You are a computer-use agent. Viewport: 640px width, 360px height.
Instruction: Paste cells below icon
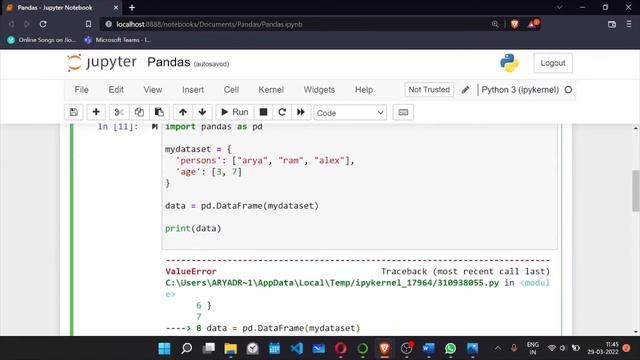point(159,112)
